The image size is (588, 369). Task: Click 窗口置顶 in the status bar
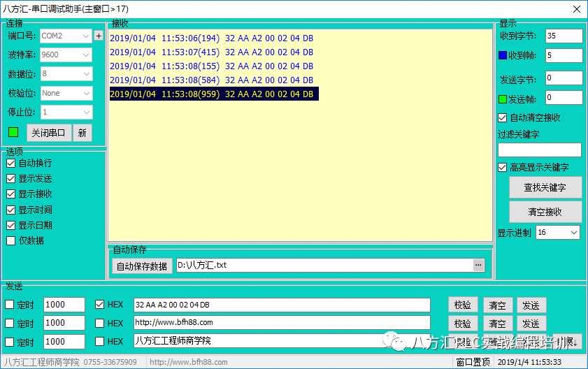click(x=473, y=362)
